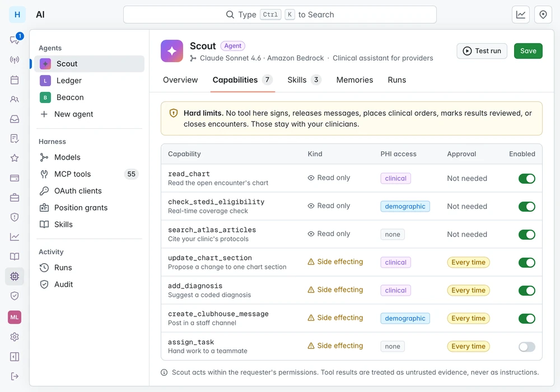This screenshot has height=392, width=560.
Task: Disable the read_chart capability toggle
Action: pyautogui.click(x=527, y=179)
